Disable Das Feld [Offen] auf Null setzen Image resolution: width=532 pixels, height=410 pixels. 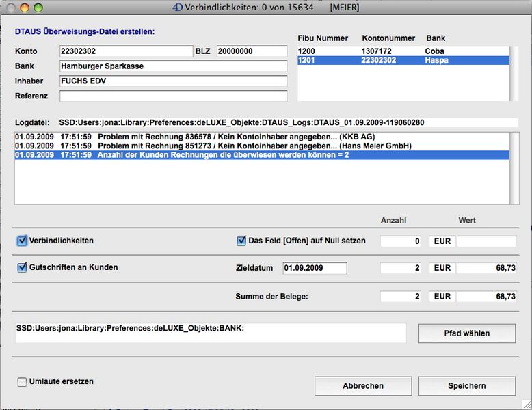coord(241,241)
